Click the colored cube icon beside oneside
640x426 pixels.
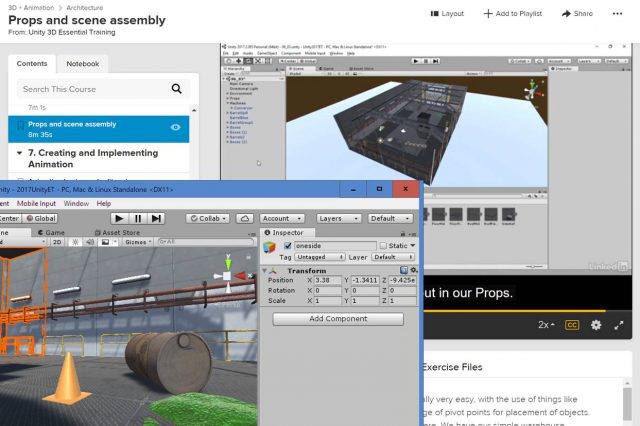[x=269, y=247]
